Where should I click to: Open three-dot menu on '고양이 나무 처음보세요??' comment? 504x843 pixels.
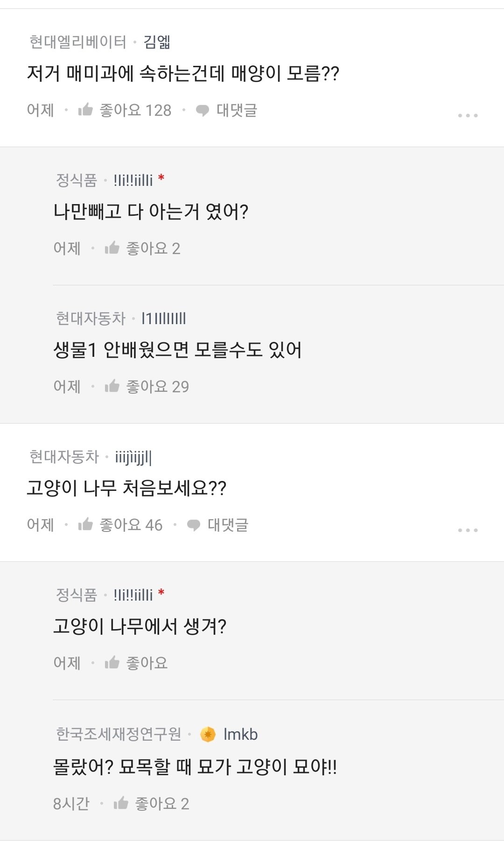468,530
